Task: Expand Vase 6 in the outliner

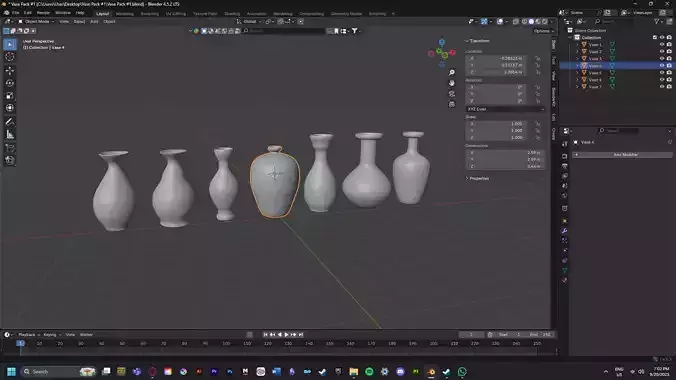Action: pyautogui.click(x=578, y=80)
